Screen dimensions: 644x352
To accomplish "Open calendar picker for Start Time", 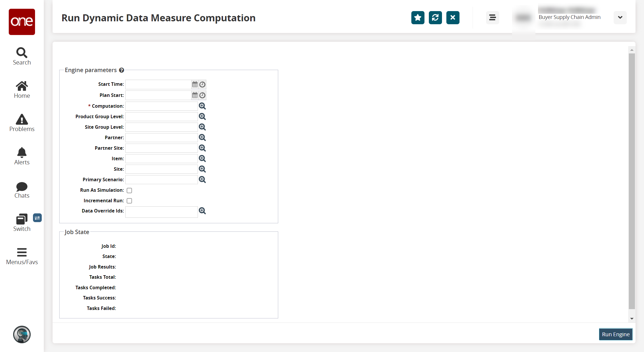I will [195, 84].
